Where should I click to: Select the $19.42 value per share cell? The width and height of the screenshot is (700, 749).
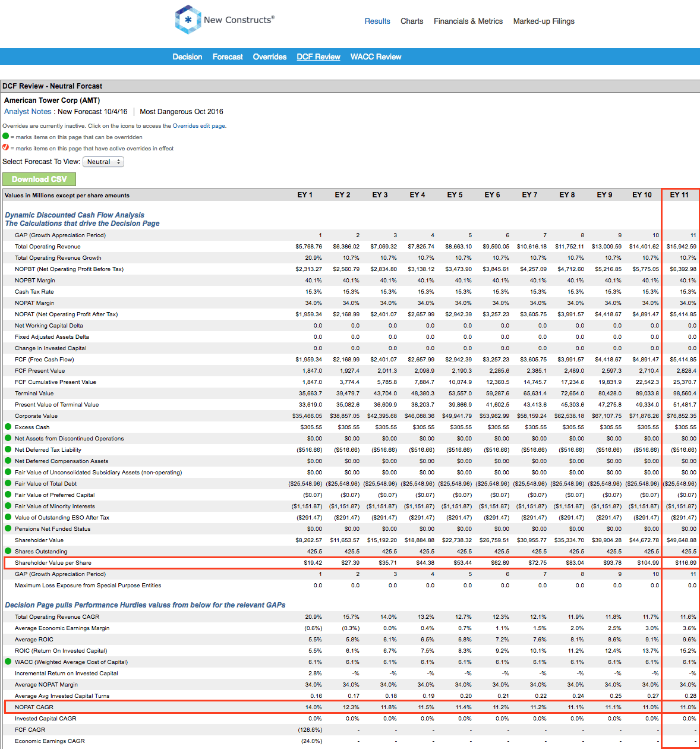pos(313,563)
